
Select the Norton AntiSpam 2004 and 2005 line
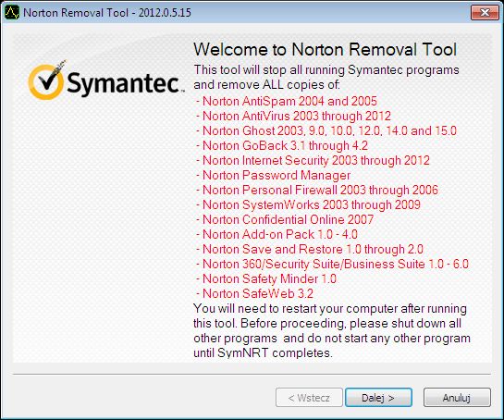pos(287,101)
